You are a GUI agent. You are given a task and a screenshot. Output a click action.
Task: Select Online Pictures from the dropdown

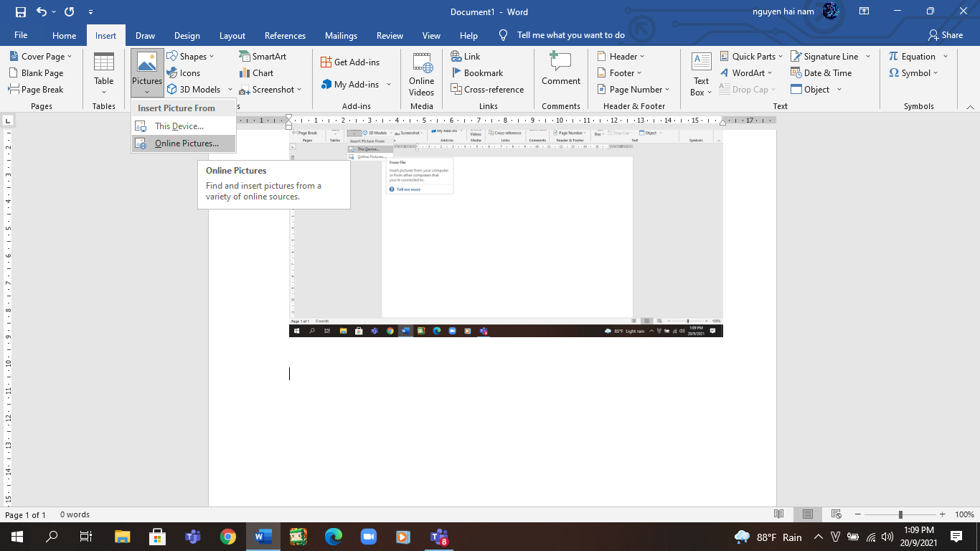[x=184, y=143]
